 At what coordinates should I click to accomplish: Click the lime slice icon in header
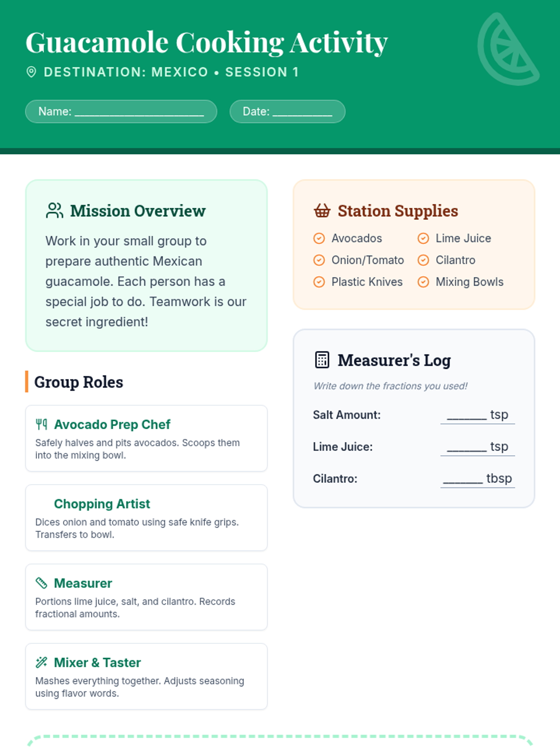coord(508,49)
